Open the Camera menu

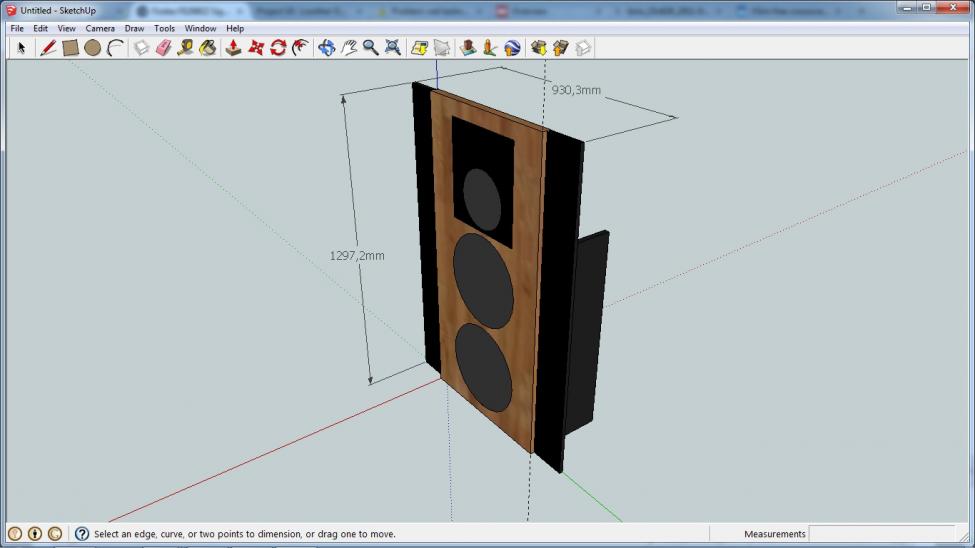[100, 29]
